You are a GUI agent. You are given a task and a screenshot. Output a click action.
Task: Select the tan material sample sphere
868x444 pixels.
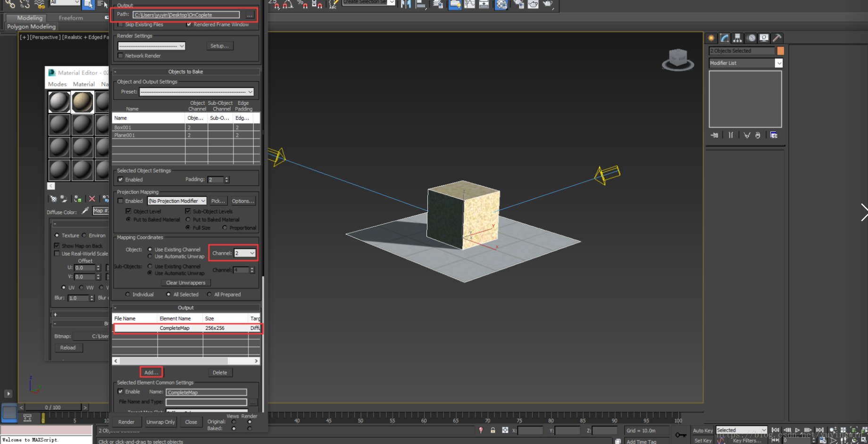[x=82, y=102]
